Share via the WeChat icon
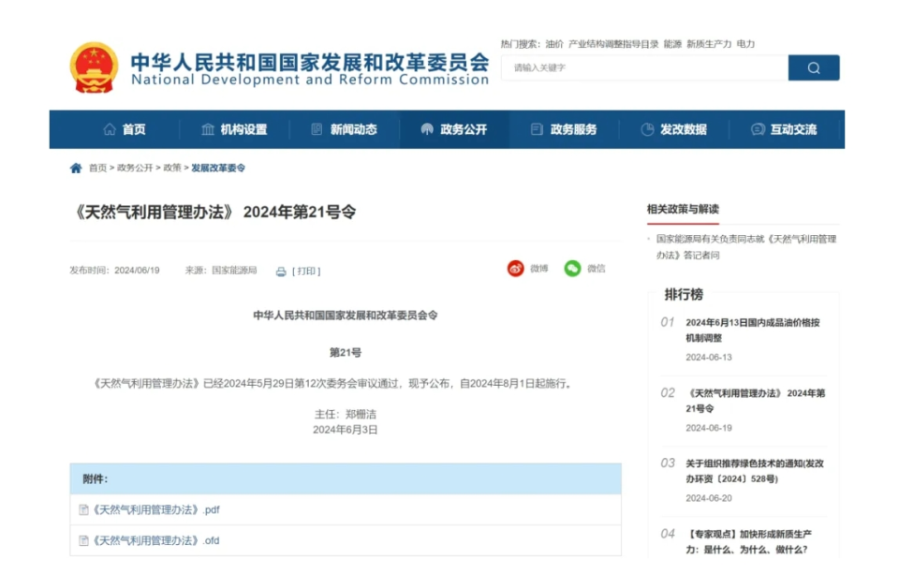 pos(572,268)
